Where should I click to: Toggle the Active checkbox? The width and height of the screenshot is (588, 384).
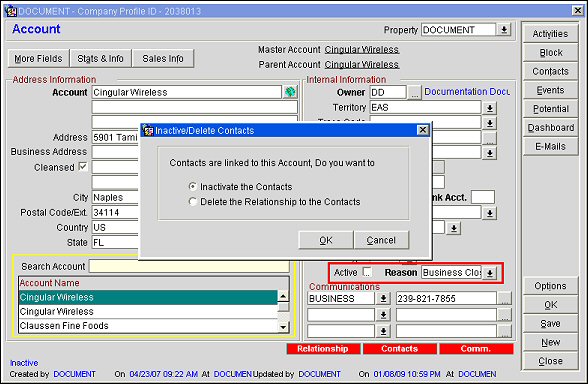click(367, 272)
